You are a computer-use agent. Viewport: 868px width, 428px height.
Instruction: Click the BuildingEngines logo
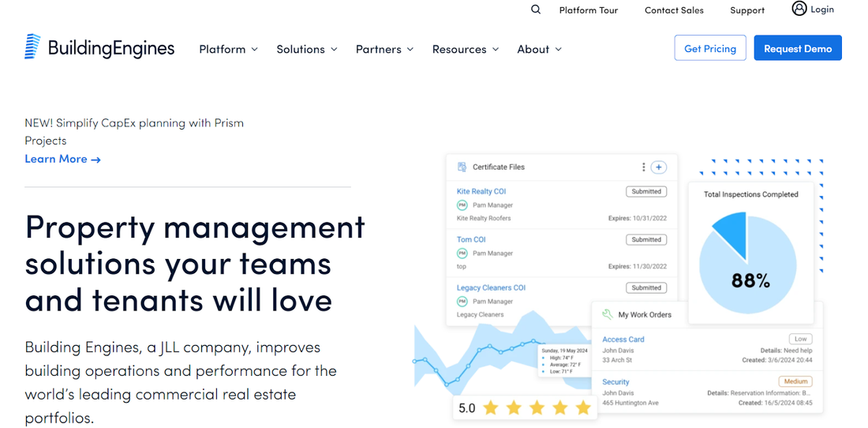[x=99, y=48]
